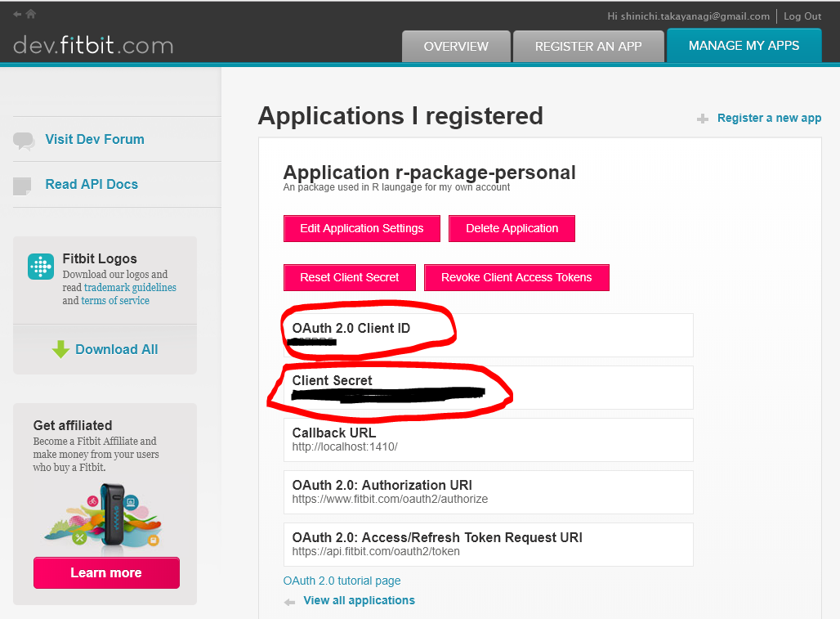This screenshot has height=619, width=840.
Task: Select the MANAGE MY APPS tab
Action: [744, 46]
